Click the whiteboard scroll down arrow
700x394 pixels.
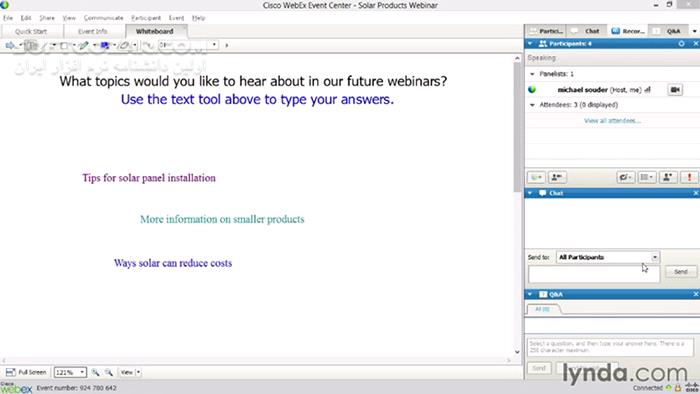[517, 352]
